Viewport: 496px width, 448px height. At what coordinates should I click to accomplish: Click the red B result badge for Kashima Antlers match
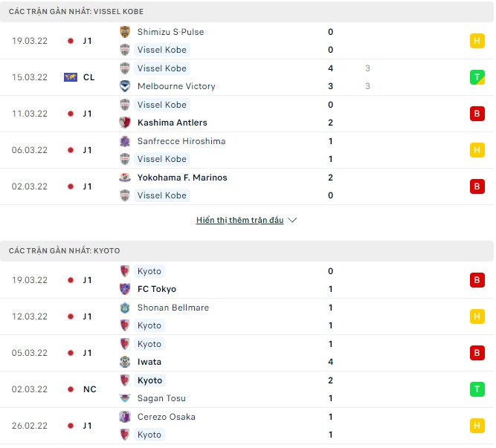click(x=477, y=114)
